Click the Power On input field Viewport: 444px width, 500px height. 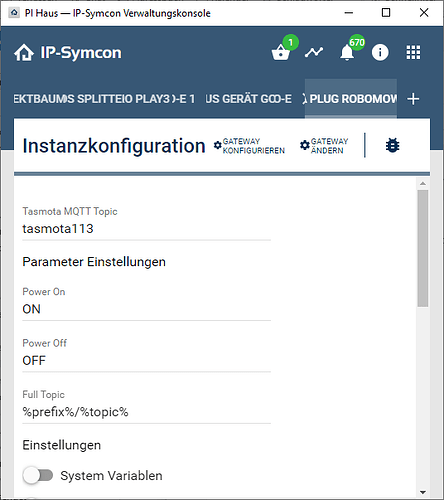pos(146,309)
